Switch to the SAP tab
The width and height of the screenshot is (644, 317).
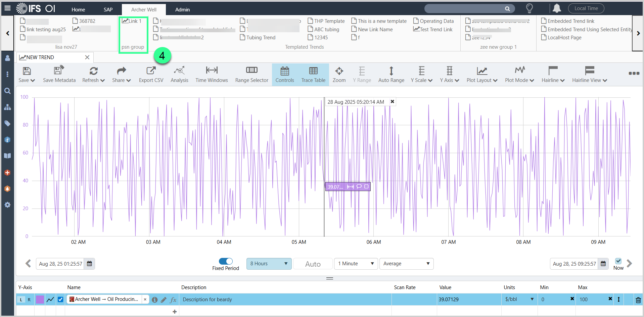tap(108, 10)
